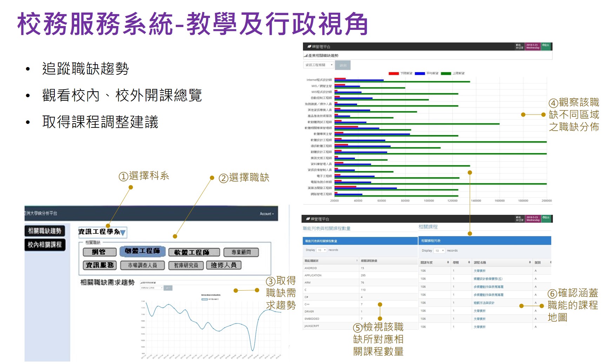Screen dimensions: 608x364
Task: Click the blue 相關課程列表 panel header
Action: [x=485, y=241]
